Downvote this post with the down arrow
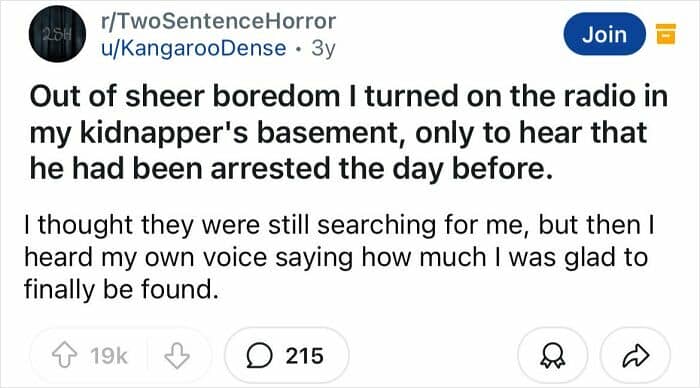The image size is (700, 388). point(177,355)
